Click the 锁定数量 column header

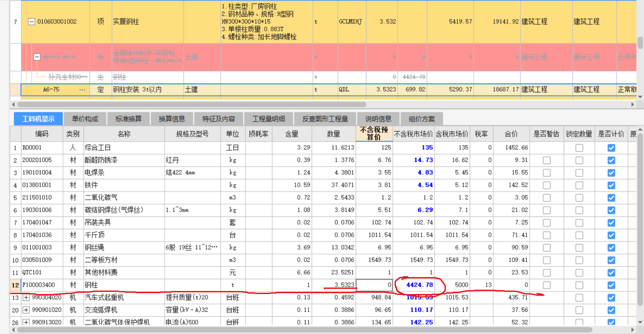click(579, 134)
